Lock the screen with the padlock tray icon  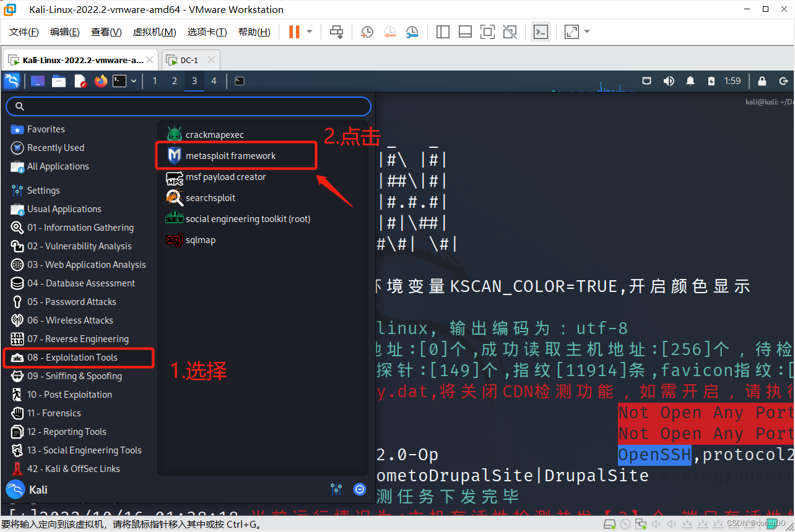pyautogui.click(x=762, y=80)
